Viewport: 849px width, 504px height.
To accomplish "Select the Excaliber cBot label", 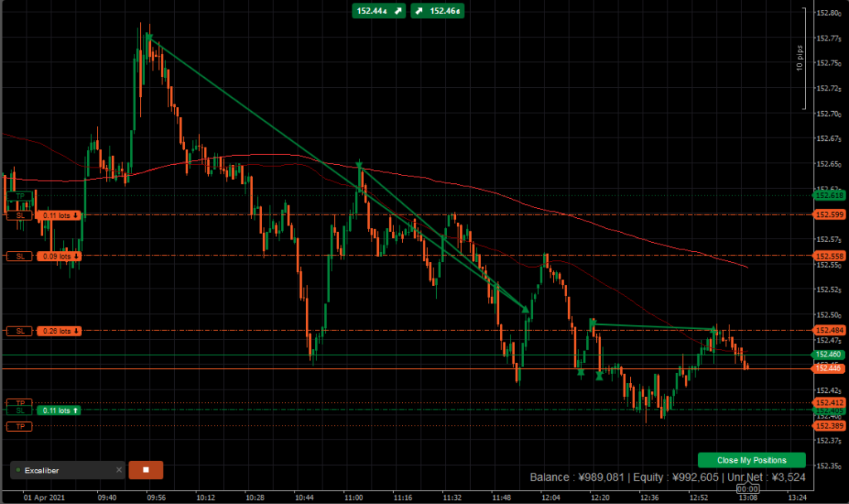I will [x=41, y=471].
